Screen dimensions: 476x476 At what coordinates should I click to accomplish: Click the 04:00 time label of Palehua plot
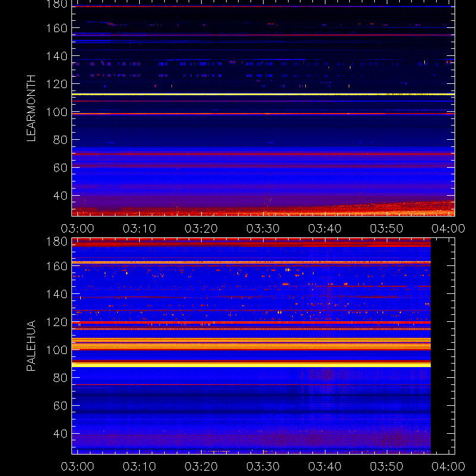(449, 466)
